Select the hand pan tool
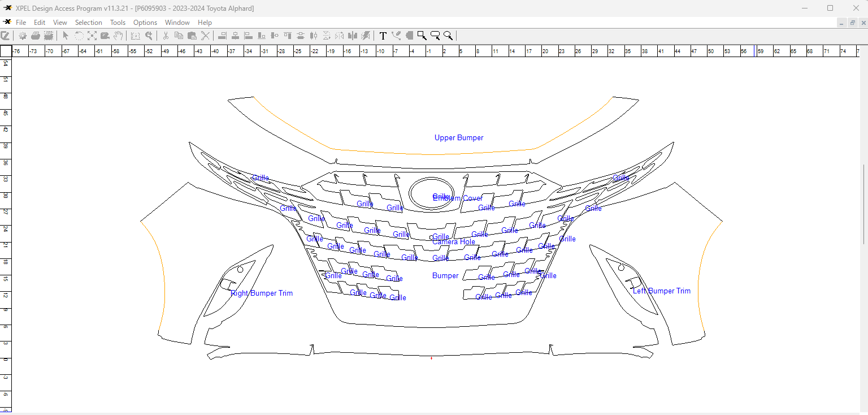 click(118, 36)
